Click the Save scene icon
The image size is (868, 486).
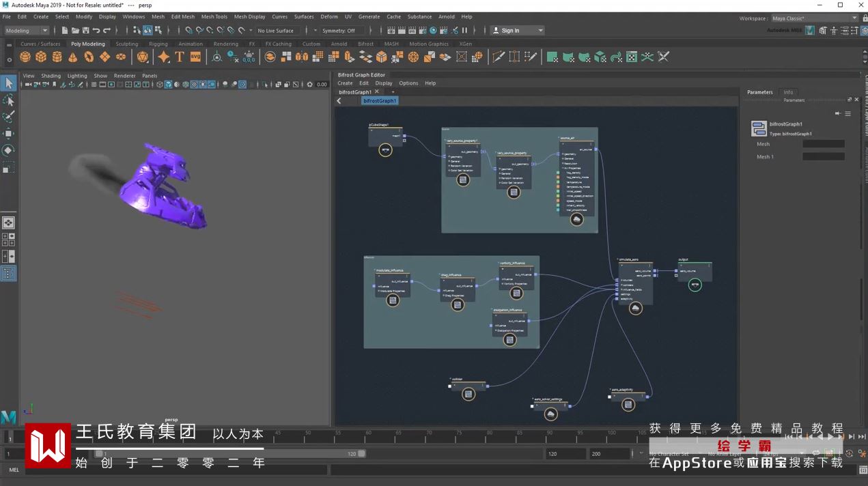[85, 31]
